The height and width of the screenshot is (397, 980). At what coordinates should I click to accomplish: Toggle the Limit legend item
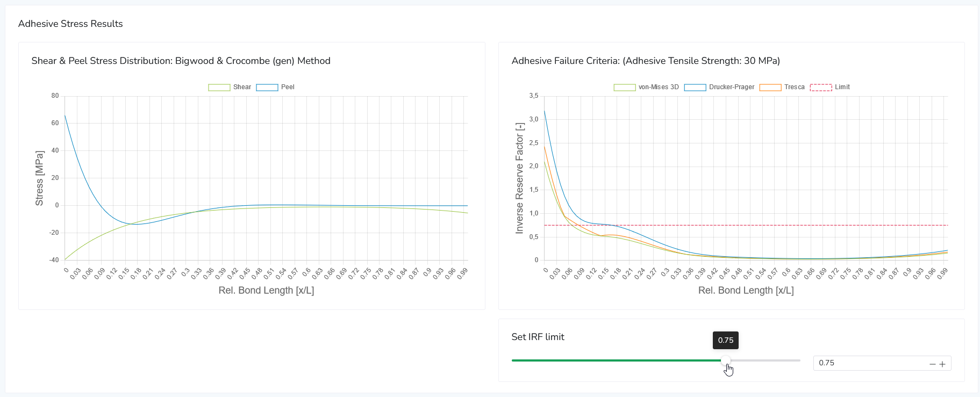pos(830,87)
